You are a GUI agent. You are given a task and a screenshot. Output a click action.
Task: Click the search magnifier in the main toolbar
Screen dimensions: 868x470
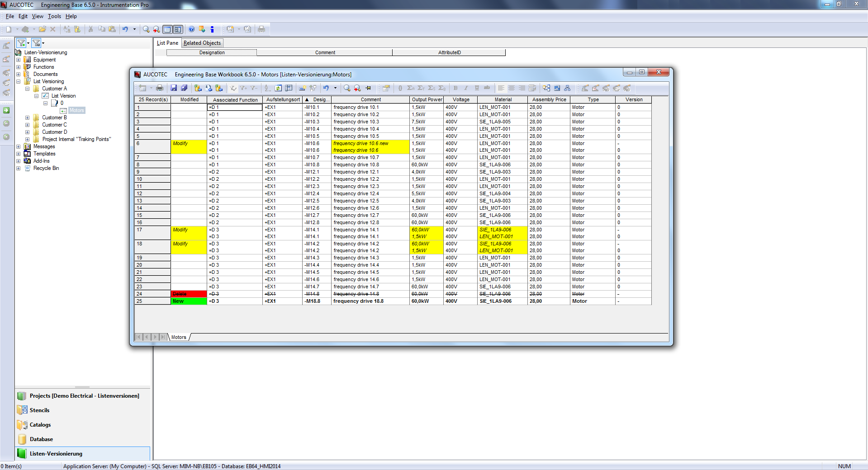point(146,29)
